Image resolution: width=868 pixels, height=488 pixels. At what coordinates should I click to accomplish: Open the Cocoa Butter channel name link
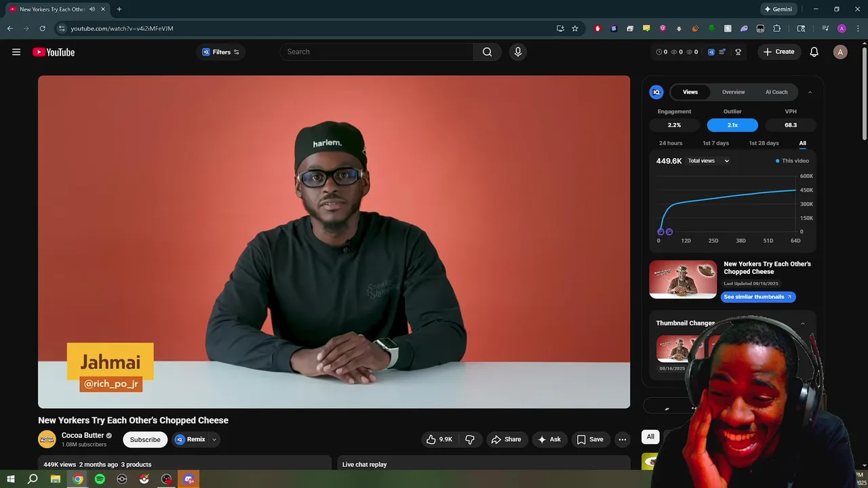point(83,436)
